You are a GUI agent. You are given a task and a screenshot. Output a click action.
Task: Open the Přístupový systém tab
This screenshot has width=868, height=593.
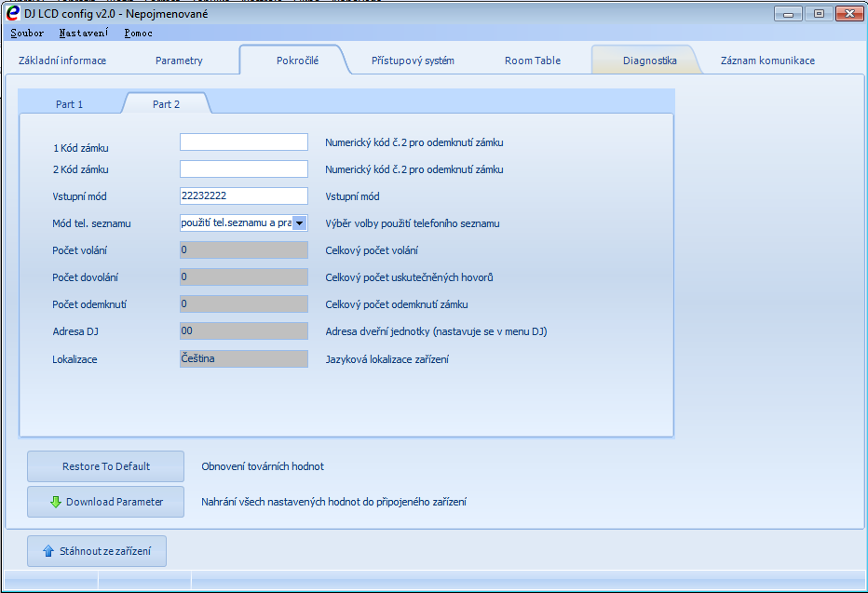(413, 61)
